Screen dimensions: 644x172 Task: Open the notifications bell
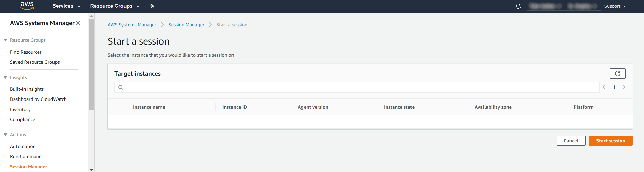518,6
